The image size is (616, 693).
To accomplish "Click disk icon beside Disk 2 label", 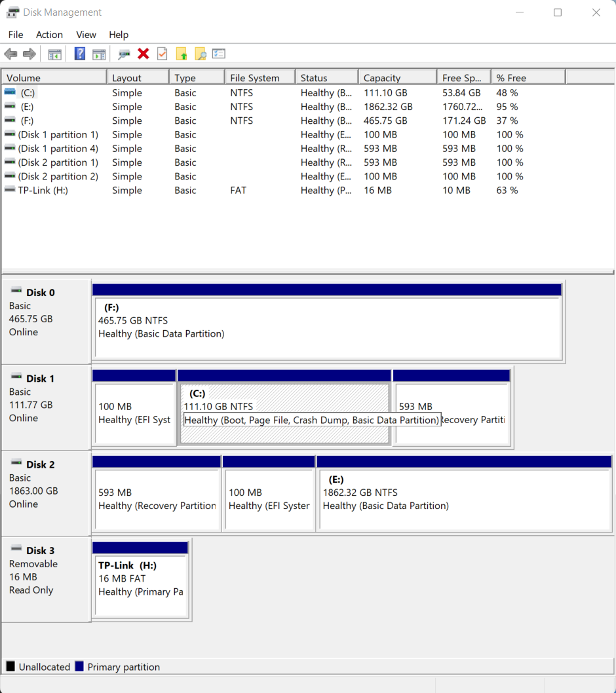I will [x=16, y=463].
